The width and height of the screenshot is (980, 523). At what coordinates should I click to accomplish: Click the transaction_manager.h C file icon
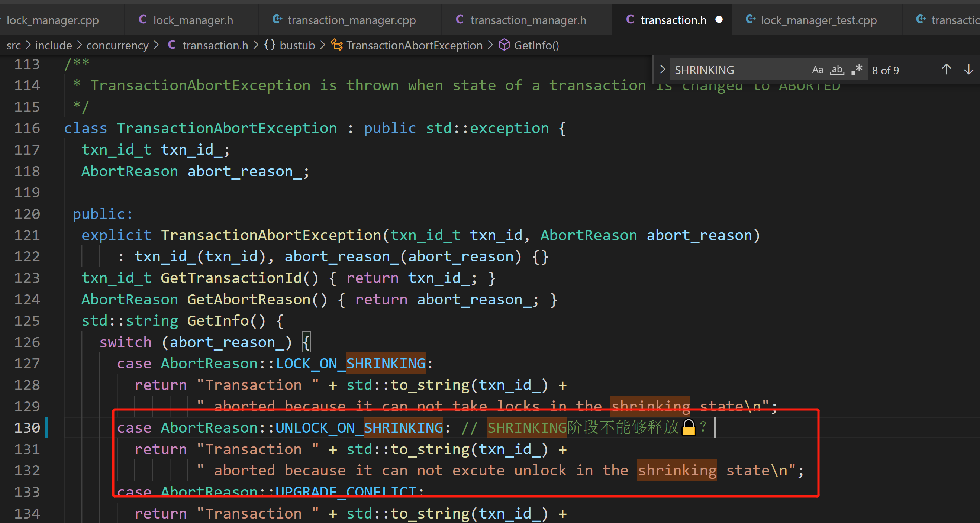pyautogui.click(x=460, y=19)
